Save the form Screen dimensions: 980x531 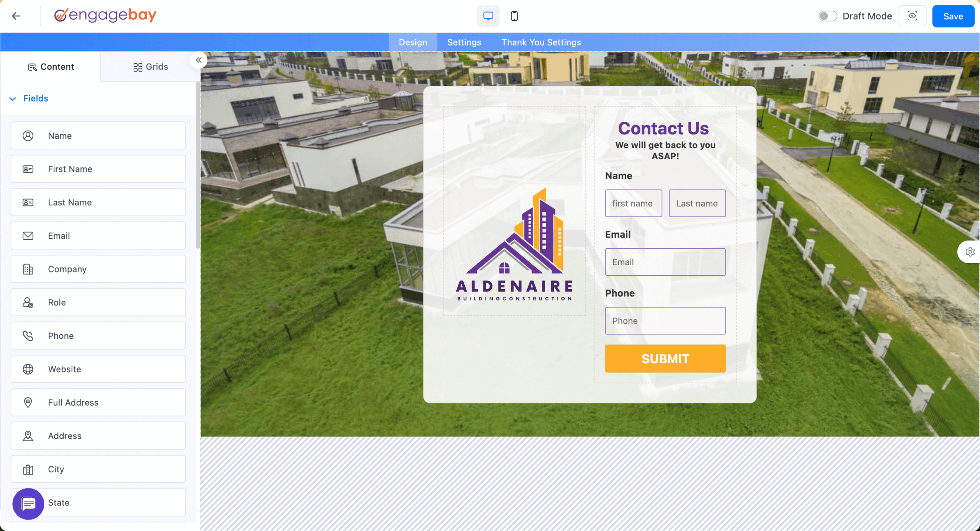[953, 16]
